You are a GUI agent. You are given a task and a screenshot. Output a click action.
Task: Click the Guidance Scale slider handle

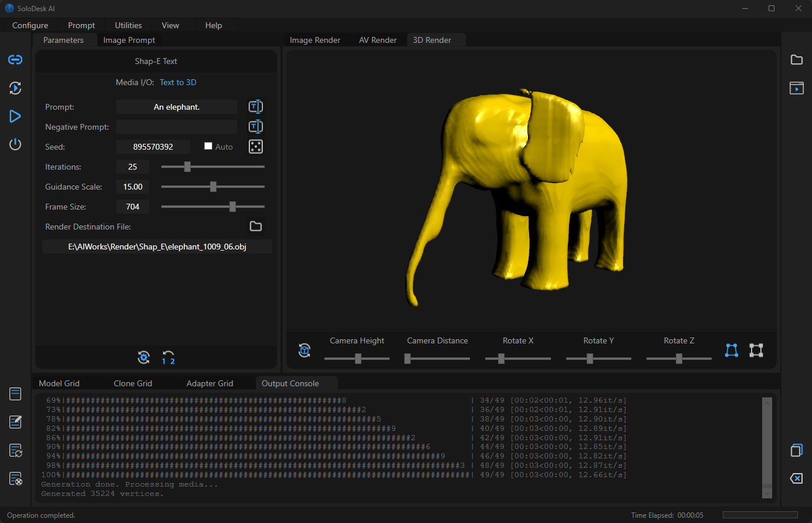tap(213, 187)
